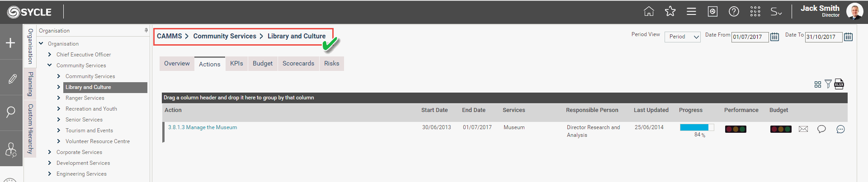Switch to the KPIs tab
This screenshot has width=868, height=182.
click(236, 64)
